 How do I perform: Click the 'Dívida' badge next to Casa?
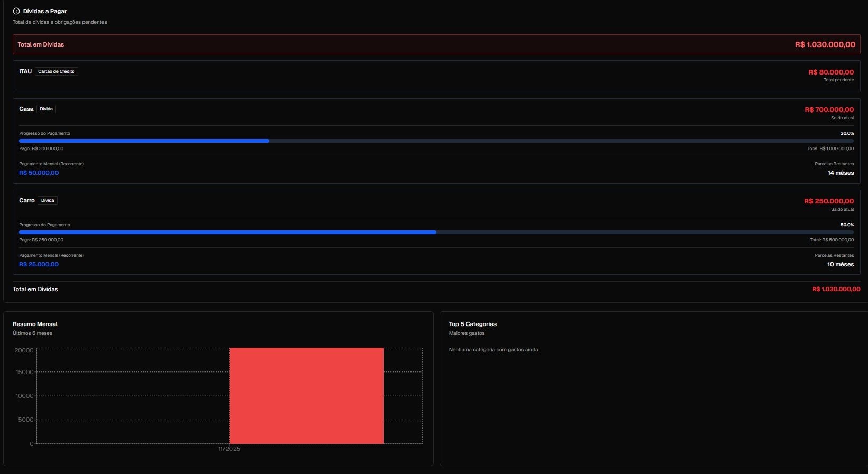coord(46,109)
